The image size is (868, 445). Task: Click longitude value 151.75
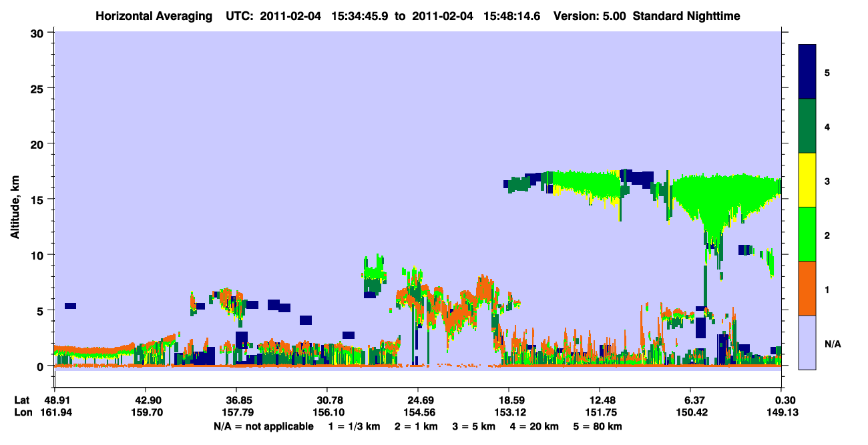point(600,412)
